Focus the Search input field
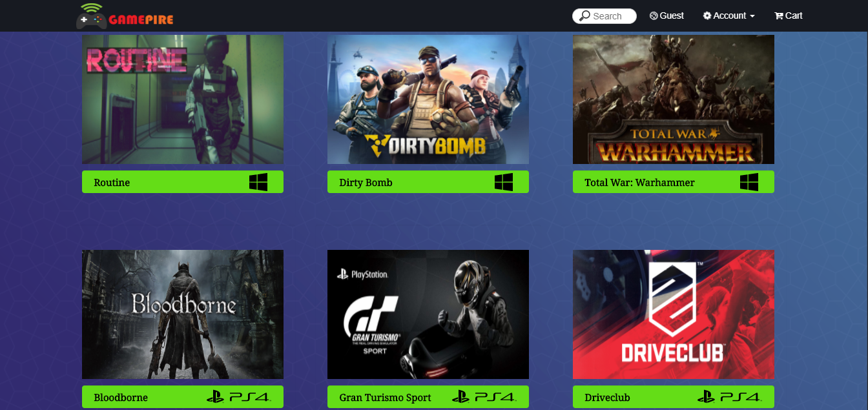The height and width of the screenshot is (410, 868). pyautogui.click(x=604, y=16)
